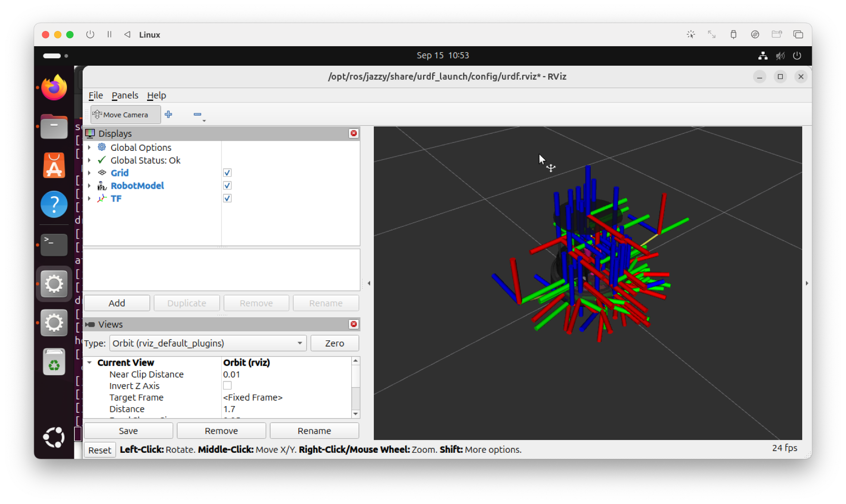Open Firefox from the Ubuntu dock
Screen dimensions: 846x504
(54, 87)
